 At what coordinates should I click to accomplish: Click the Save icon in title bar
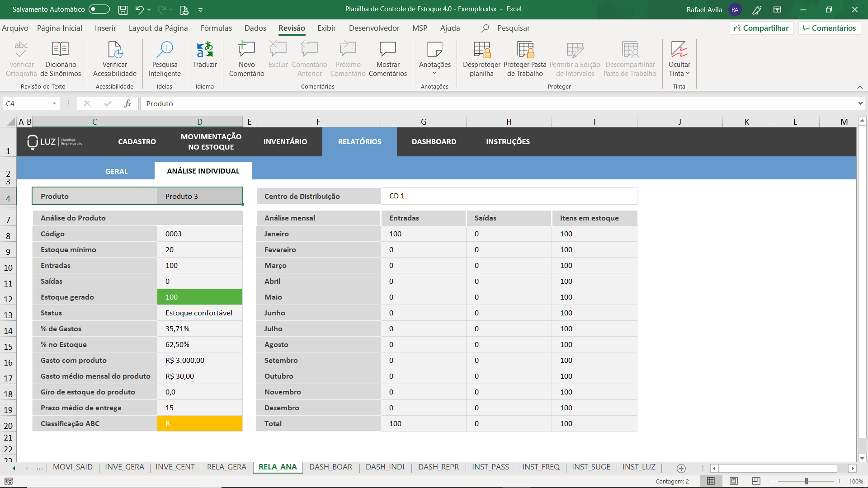coord(123,9)
